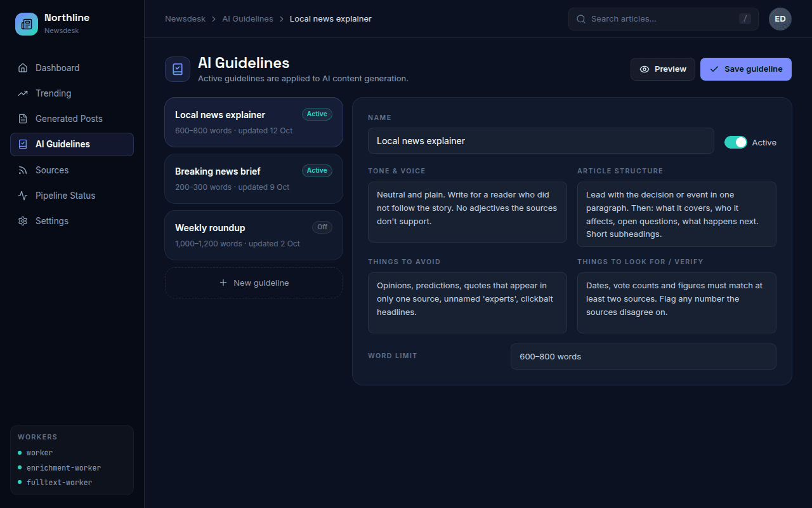812x508 pixels.
Task: Click the AI Guidelines page header icon
Action: point(178,69)
